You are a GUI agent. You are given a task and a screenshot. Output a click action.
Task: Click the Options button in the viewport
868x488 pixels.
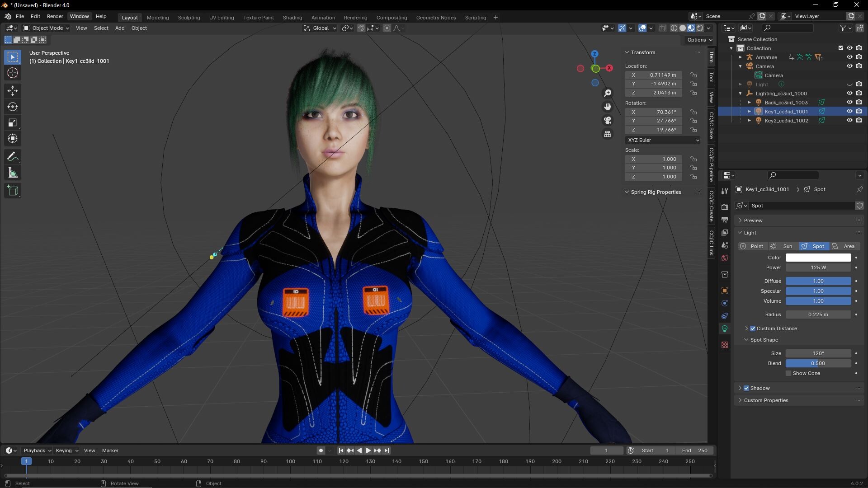(x=699, y=40)
